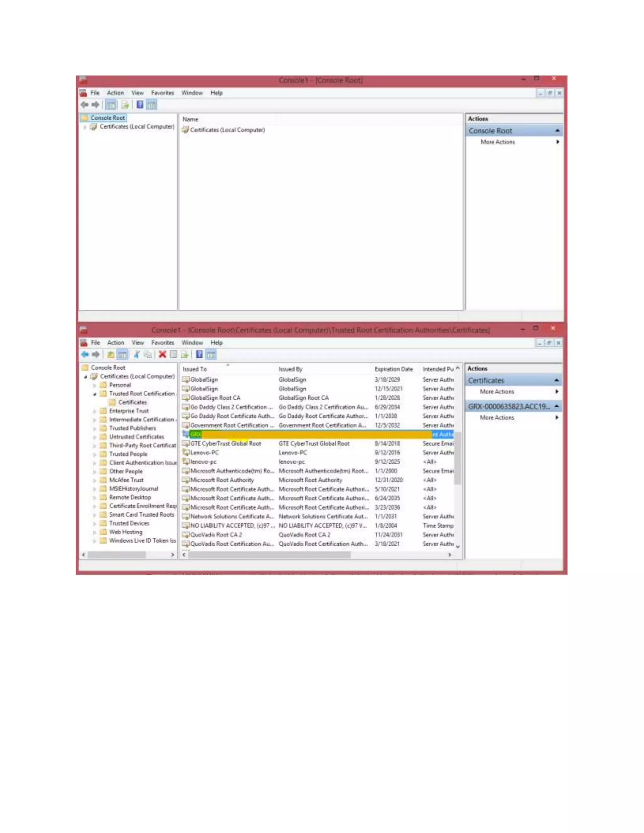The image size is (644, 833).
Task: Click Cut scissors icon in toolbar
Action: click(136, 354)
